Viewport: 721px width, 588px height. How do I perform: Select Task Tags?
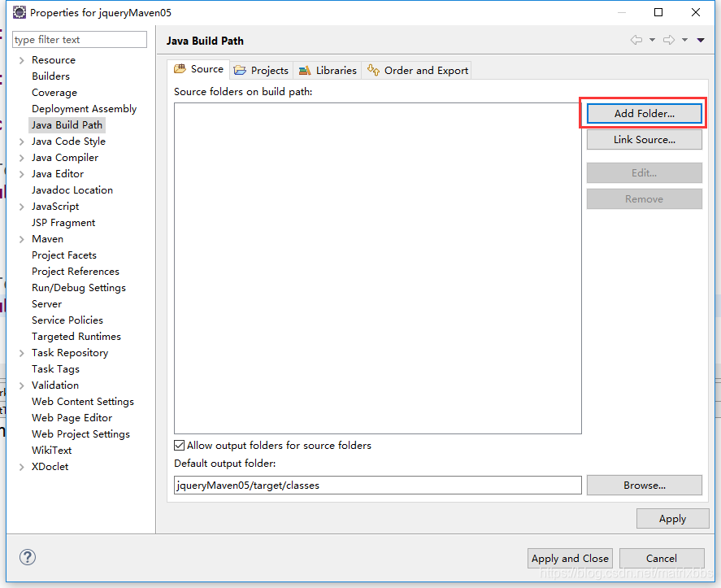click(x=55, y=369)
